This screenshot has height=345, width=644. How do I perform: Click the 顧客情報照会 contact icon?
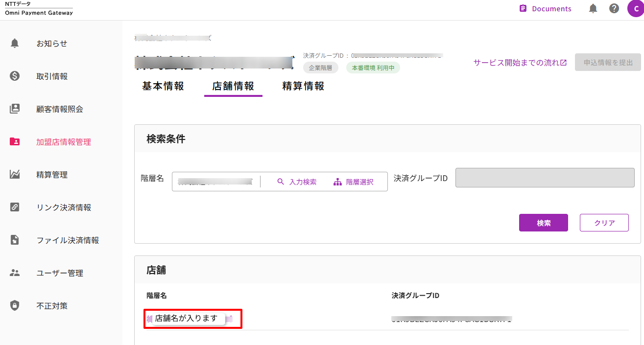pos(15,109)
